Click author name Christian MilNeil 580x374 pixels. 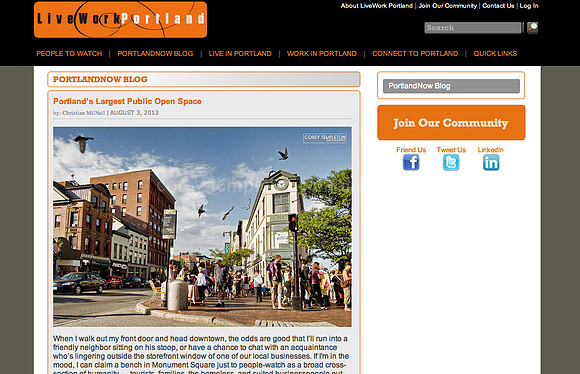[84, 113]
